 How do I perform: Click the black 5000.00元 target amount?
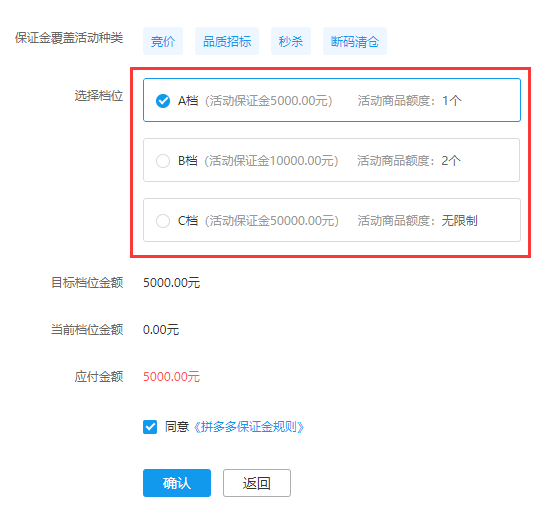point(171,283)
